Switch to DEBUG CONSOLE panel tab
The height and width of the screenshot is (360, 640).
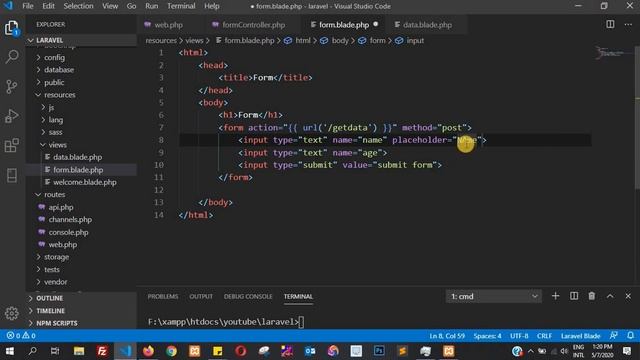pos(248,296)
